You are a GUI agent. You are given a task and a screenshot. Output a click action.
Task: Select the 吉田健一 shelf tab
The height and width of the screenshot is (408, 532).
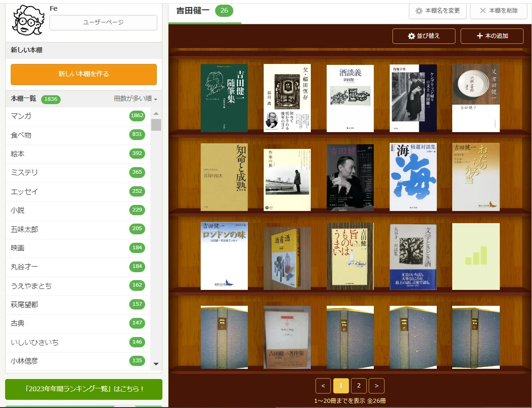tap(204, 11)
